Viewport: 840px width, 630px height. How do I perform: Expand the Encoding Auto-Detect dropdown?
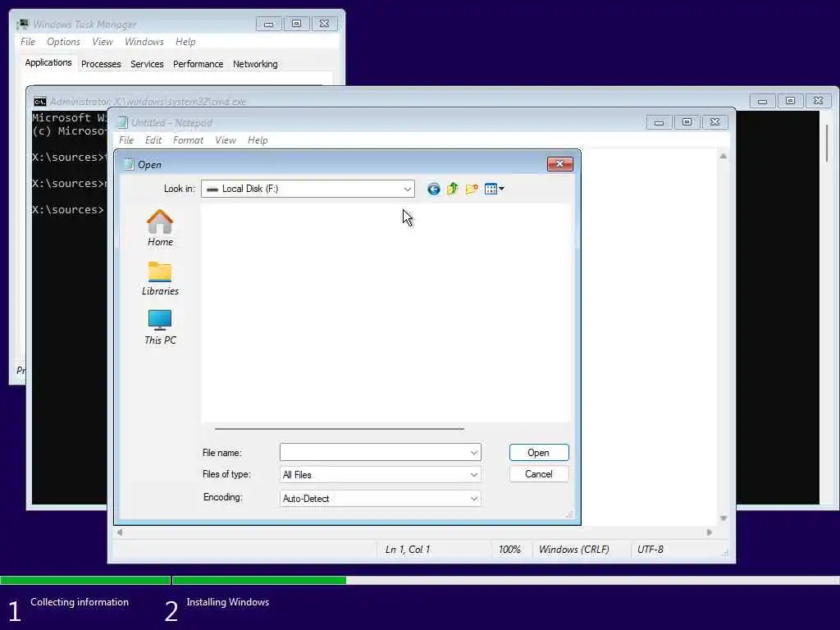474,498
